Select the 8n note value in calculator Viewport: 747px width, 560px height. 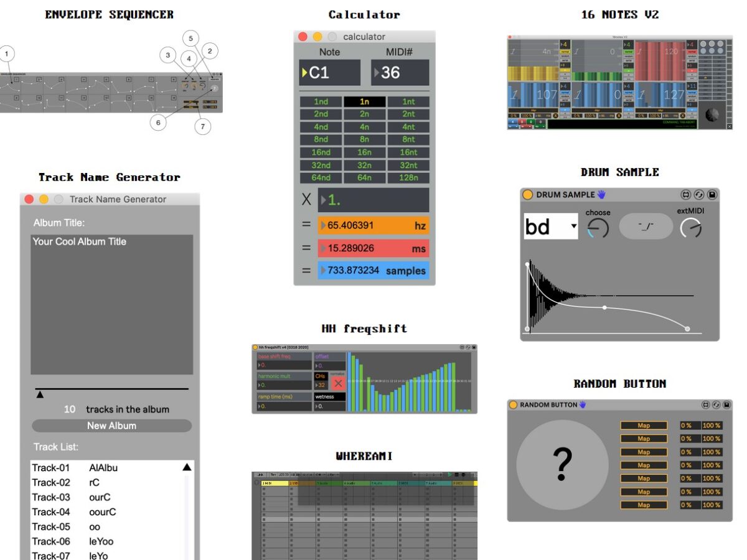click(x=365, y=139)
